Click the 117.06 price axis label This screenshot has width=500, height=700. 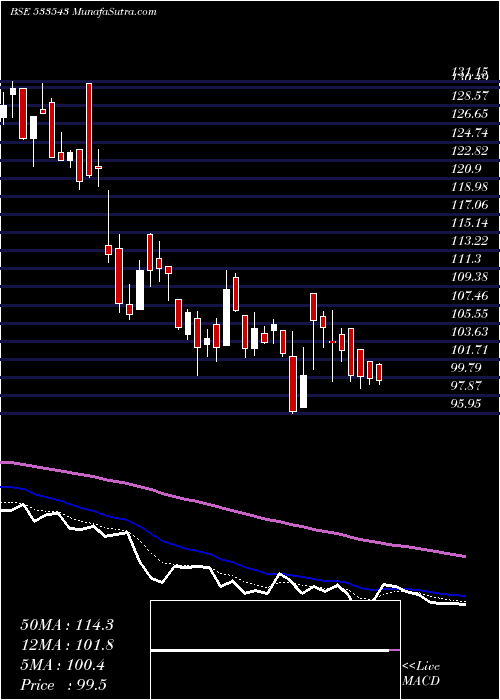[470, 205]
